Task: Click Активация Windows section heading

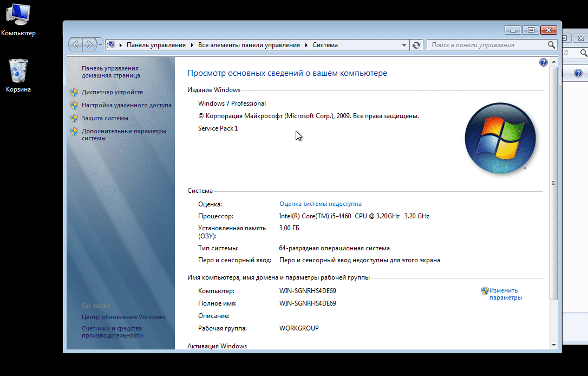Action: 217,346
